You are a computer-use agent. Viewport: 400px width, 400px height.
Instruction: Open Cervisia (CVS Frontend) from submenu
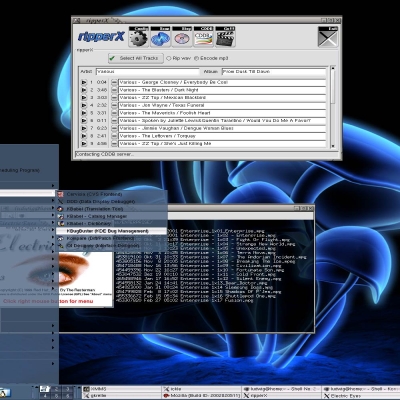pos(112,194)
